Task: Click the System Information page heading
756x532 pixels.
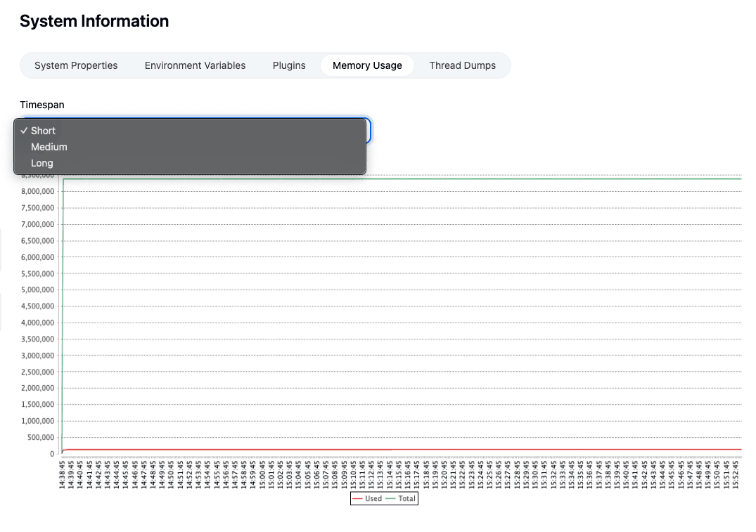Action: click(94, 21)
